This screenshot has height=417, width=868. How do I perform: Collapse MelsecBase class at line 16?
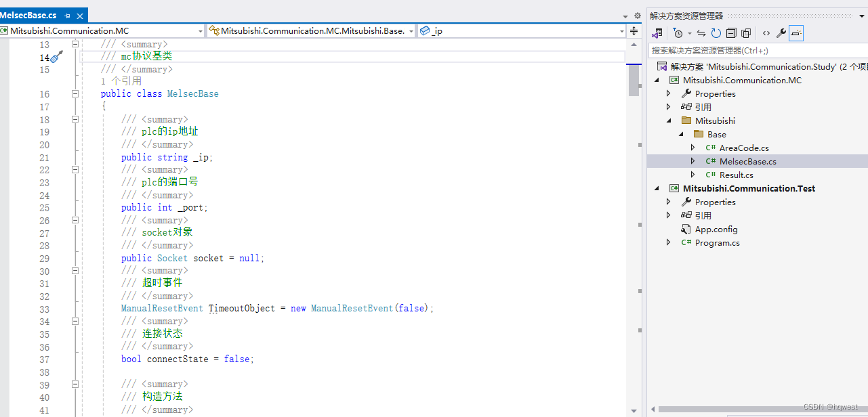point(75,94)
